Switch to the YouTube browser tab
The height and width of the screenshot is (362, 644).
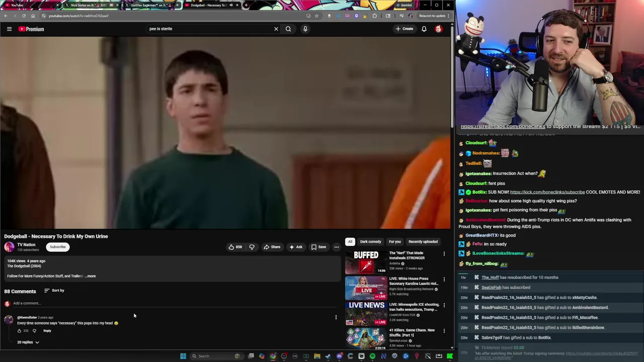point(30,5)
